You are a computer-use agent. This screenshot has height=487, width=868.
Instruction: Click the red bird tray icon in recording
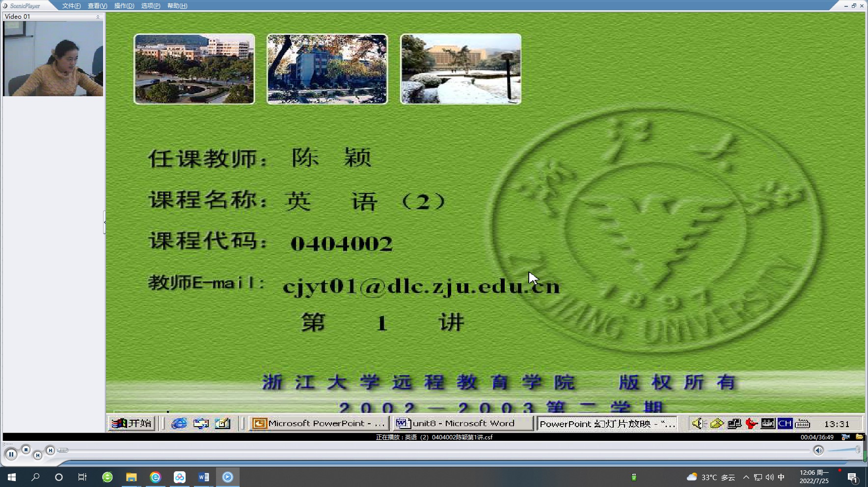point(751,423)
